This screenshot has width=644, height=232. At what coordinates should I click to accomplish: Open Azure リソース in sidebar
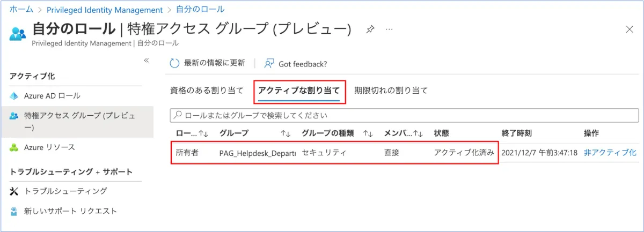coord(49,147)
